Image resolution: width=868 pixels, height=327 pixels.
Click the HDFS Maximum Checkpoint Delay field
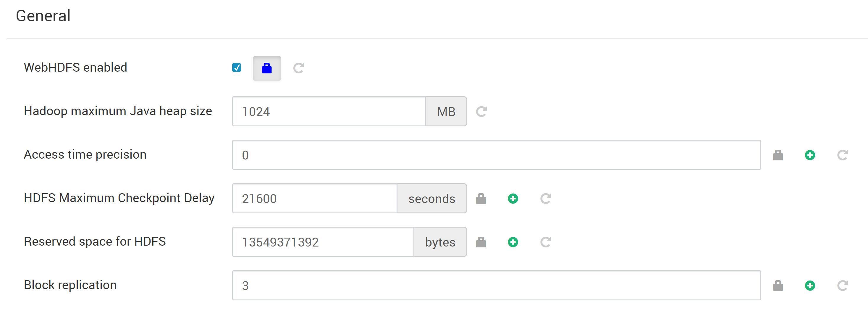tap(315, 199)
